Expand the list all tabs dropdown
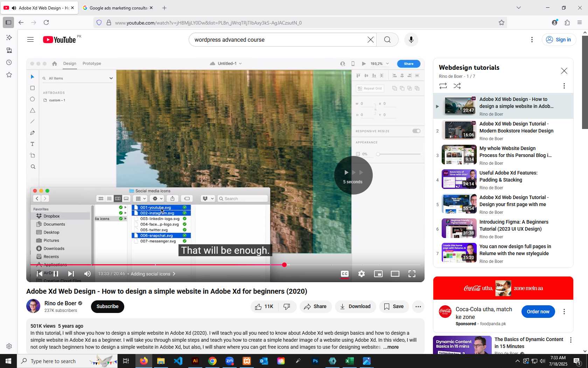The height and width of the screenshot is (368, 588). (519, 8)
